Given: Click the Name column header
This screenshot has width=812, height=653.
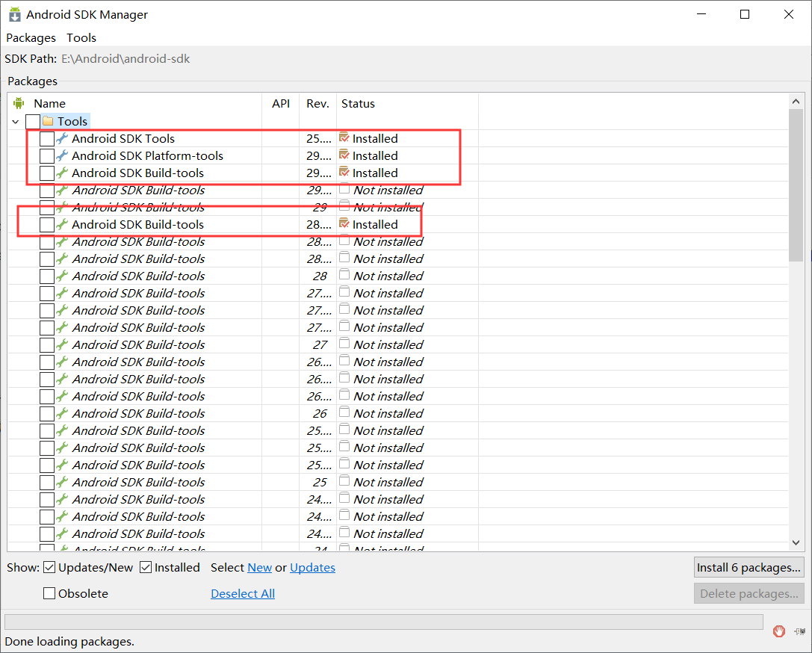Looking at the screenshot, I should pos(50,104).
